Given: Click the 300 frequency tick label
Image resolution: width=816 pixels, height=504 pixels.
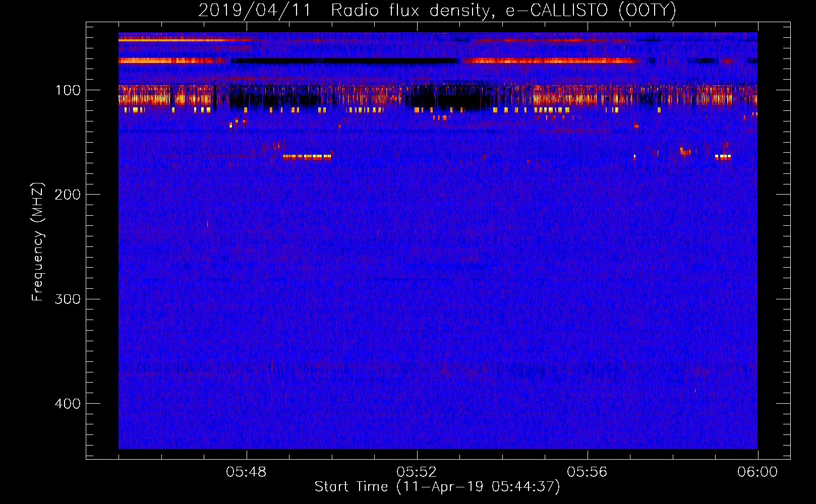Looking at the screenshot, I should pos(68,299).
